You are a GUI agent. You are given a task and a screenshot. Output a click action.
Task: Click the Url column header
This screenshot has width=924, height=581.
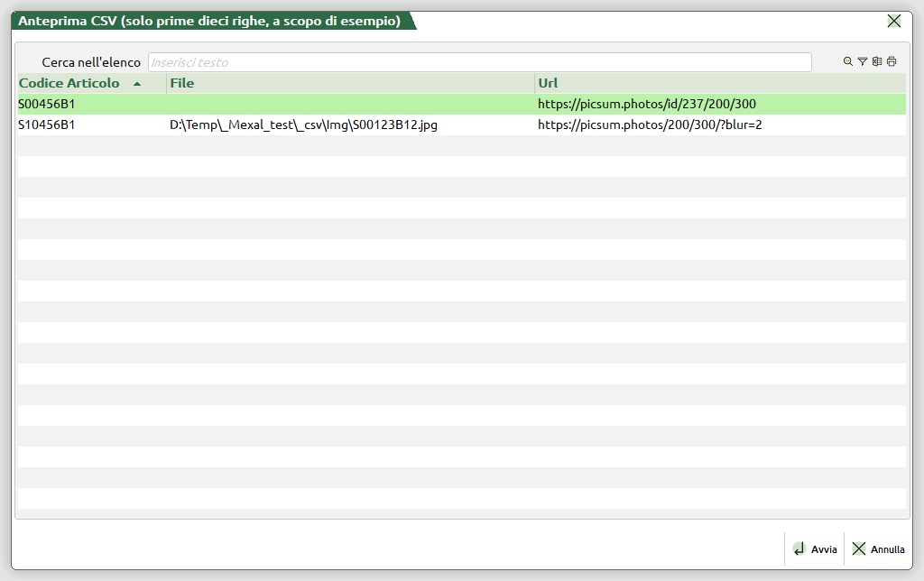point(719,83)
